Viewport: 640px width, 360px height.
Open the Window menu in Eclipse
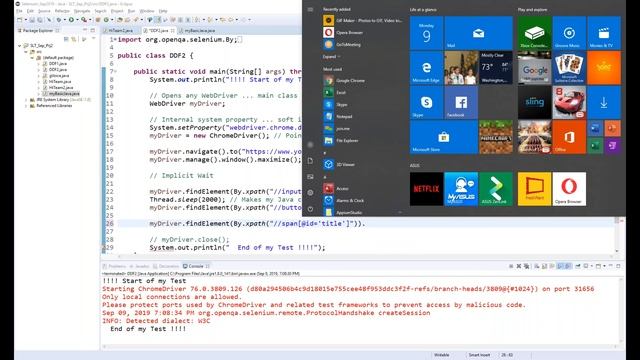tap(147, 11)
